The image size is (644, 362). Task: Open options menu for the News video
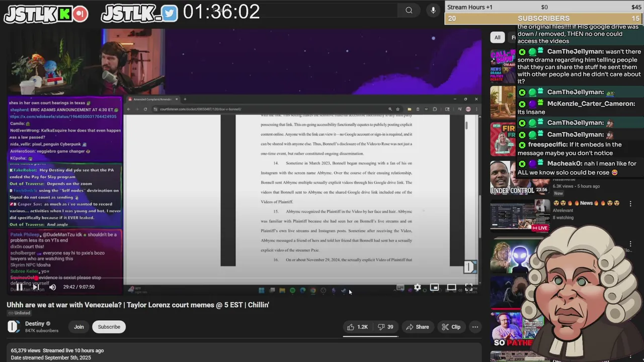pos(629,204)
